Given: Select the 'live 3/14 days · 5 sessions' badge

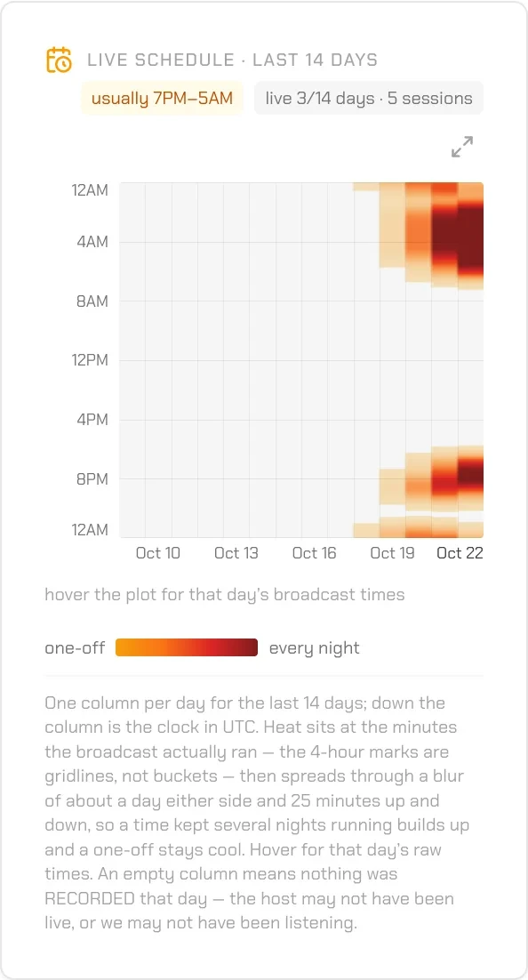Looking at the screenshot, I should (369, 98).
